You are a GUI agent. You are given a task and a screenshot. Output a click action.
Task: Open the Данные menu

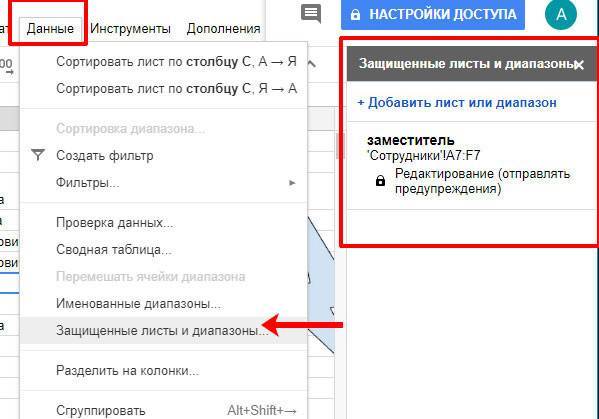50,29
